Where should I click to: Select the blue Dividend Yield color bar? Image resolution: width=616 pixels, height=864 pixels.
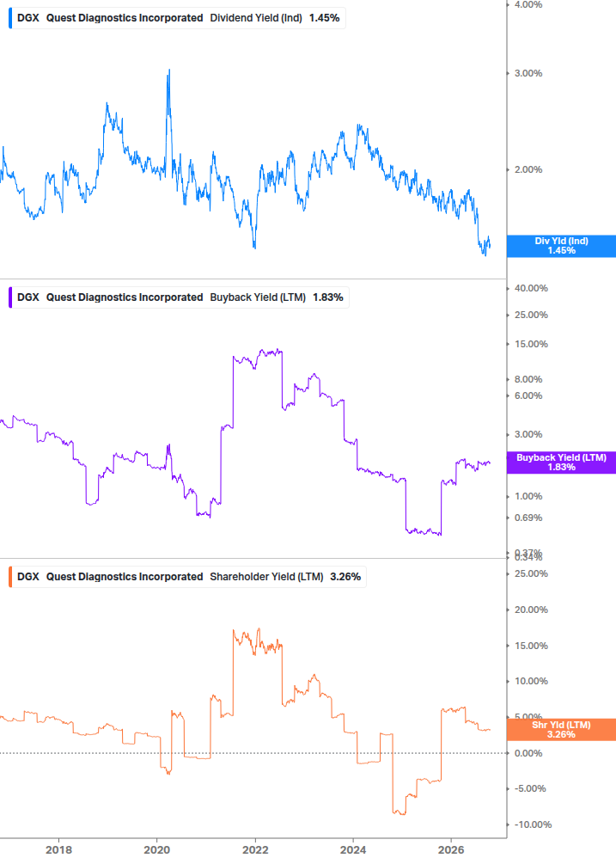click(x=10, y=18)
